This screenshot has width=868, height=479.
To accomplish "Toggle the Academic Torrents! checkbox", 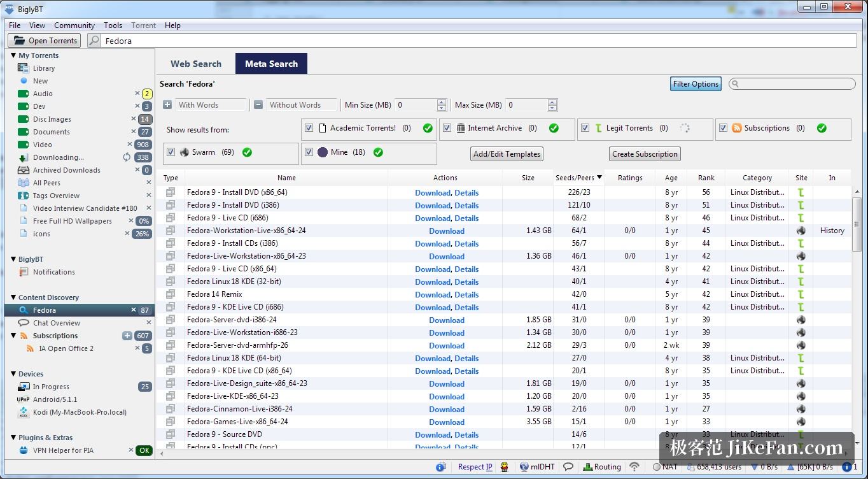I will [309, 128].
